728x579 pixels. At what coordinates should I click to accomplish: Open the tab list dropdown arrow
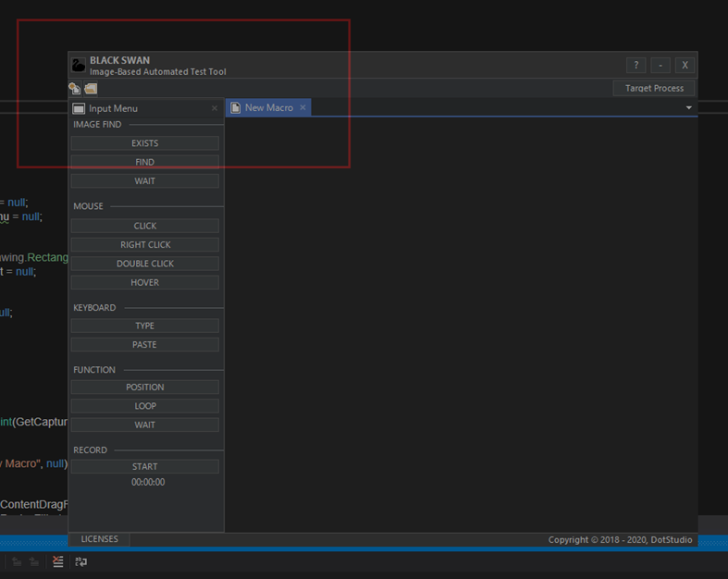click(689, 107)
